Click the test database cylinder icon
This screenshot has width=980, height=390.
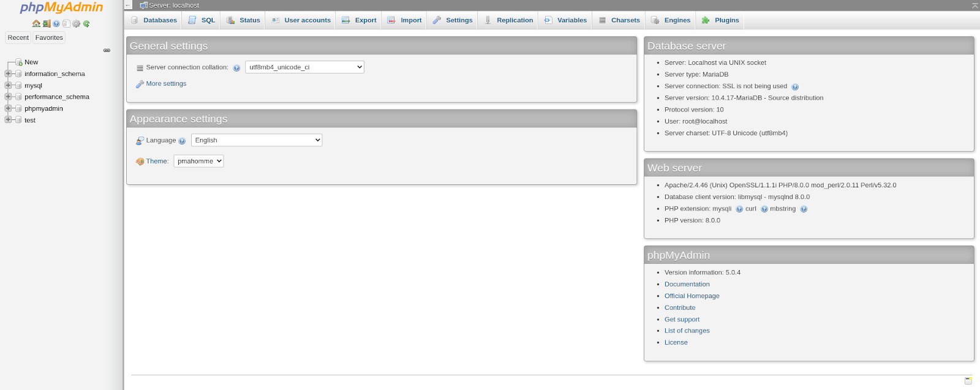[x=18, y=120]
